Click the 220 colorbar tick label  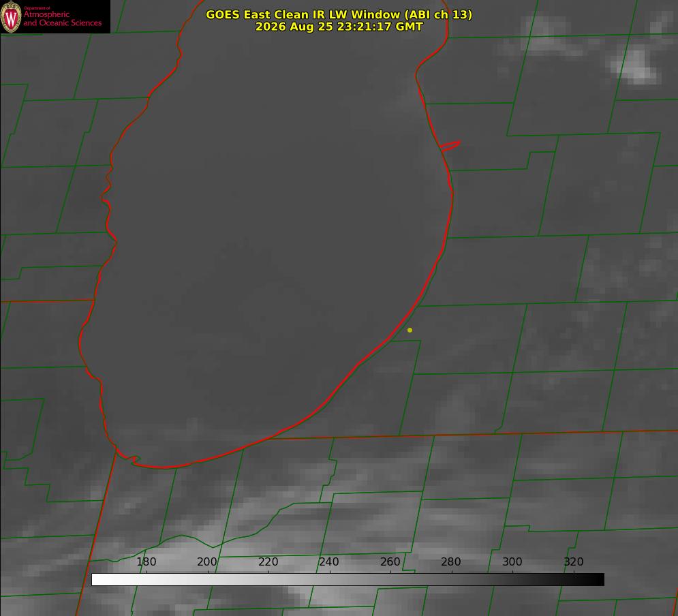point(268,561)
